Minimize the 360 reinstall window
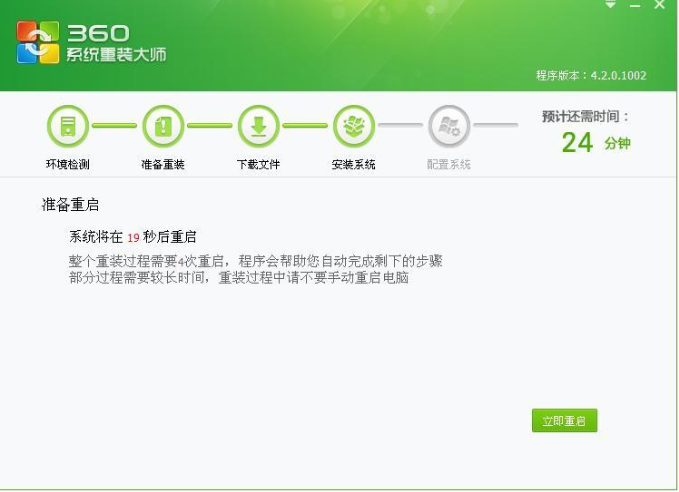 pos(635,5)
